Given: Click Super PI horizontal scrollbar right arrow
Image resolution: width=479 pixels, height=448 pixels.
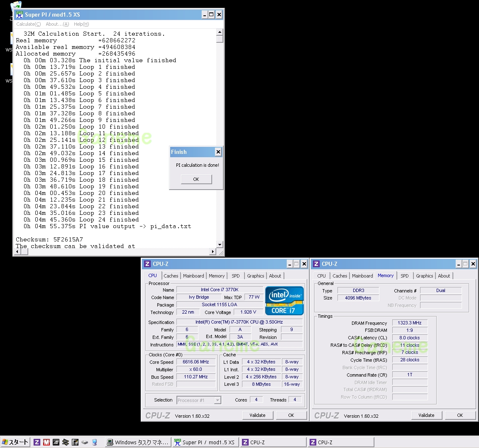Looking at the screenshot, I should point(213,252).
